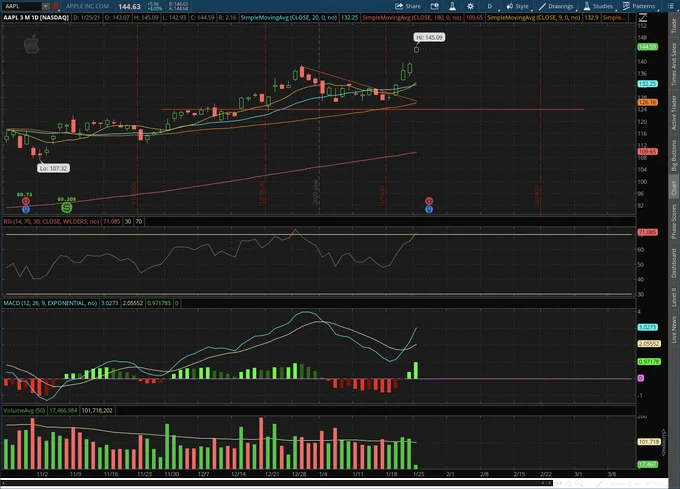This screenshot has height=489, width=680.
Task: Click the 3.0273 MACD axis bubble
Action: (647, 327)
